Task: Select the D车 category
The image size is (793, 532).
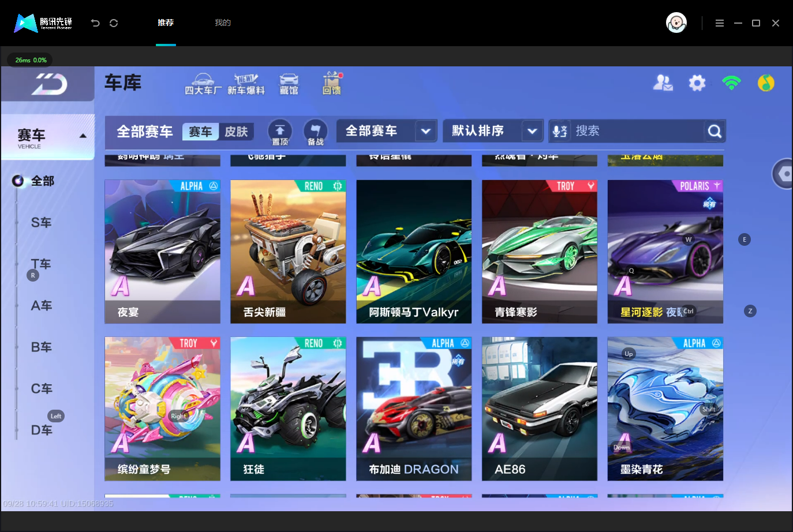Action: click(x=42, y=430)
